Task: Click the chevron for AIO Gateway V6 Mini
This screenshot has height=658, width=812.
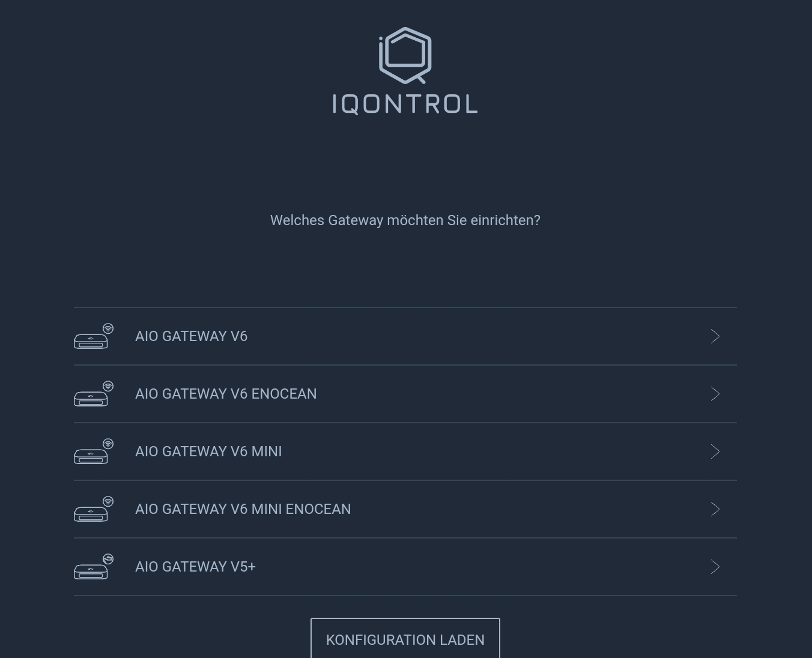Action: point(715,451)
